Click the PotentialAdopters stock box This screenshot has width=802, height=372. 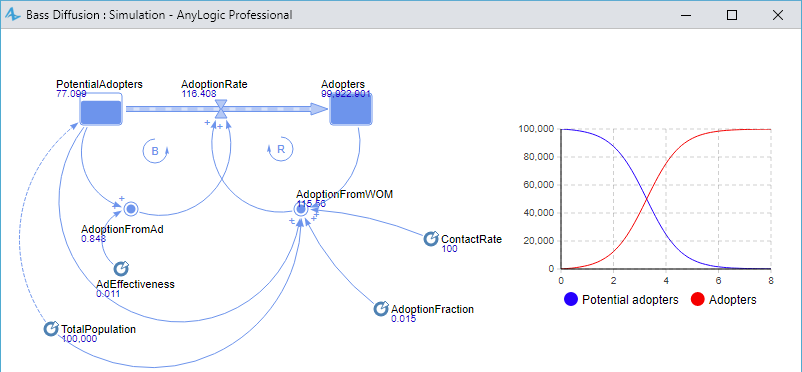tap(101, 109)
